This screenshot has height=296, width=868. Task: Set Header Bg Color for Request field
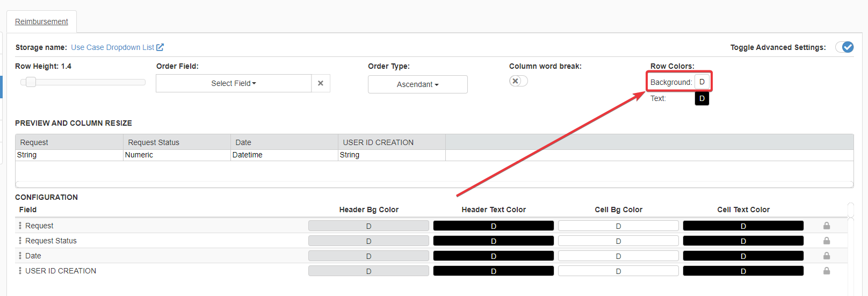368,226
